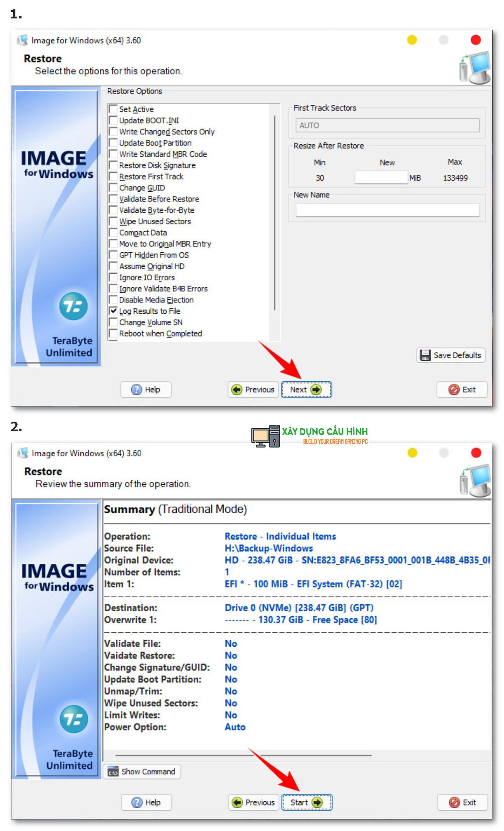Open Help in the Summary window
The height and width of the screenshot is (831, 504).
[147, 802]
